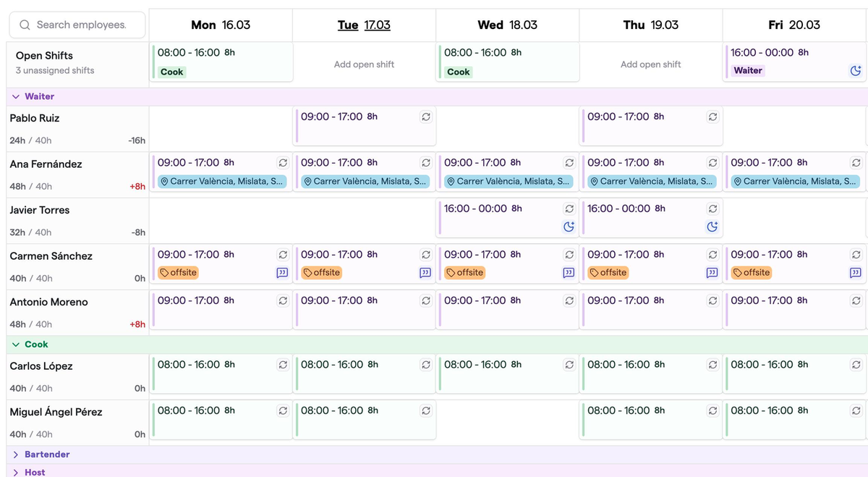The height and width of the screenshot is (477, 868).
Task: Click the repeat icon on Carlos López's Monday shift
Action: pyautogui.click(x=283, y=365)
